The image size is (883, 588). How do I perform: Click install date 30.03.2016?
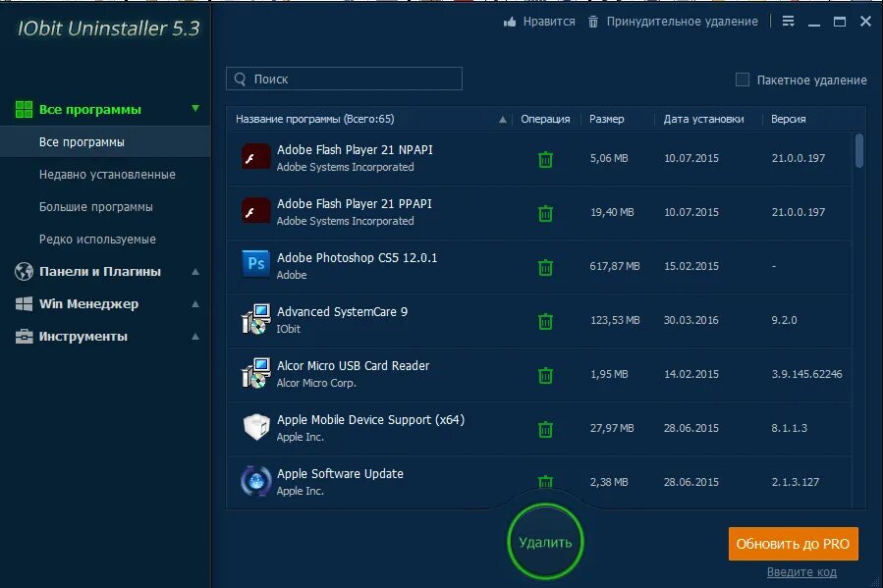690,320
